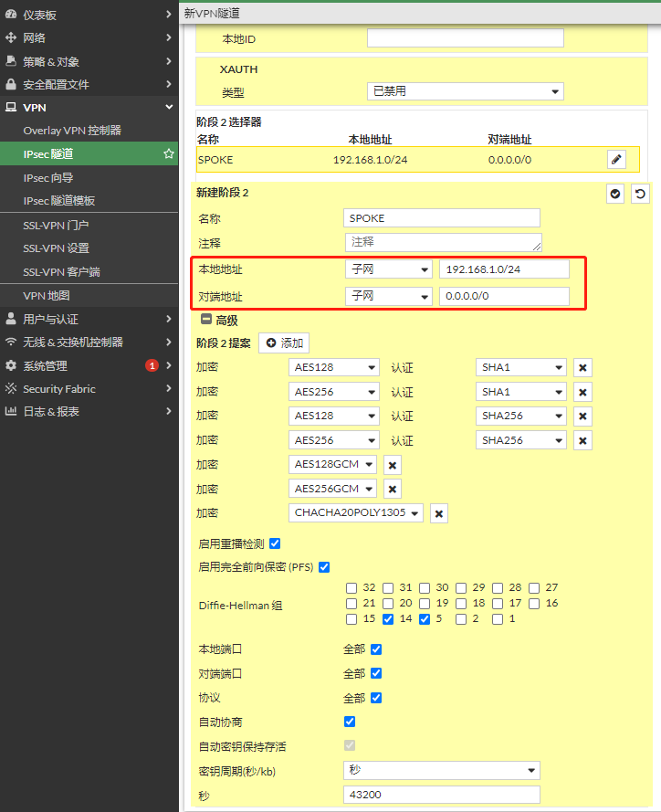
Task: Open IPsec 向导 in the sidebar
Action: [48, 178]
